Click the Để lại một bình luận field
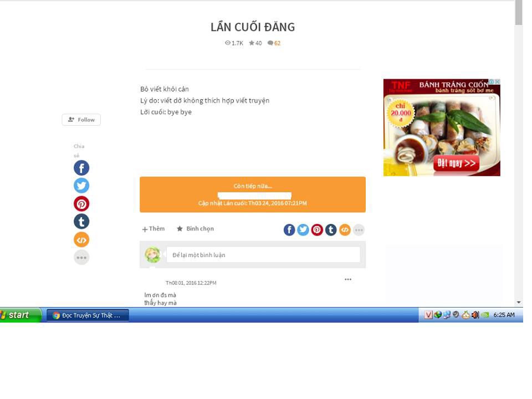The image size is (532, 399). pos(263,255)
